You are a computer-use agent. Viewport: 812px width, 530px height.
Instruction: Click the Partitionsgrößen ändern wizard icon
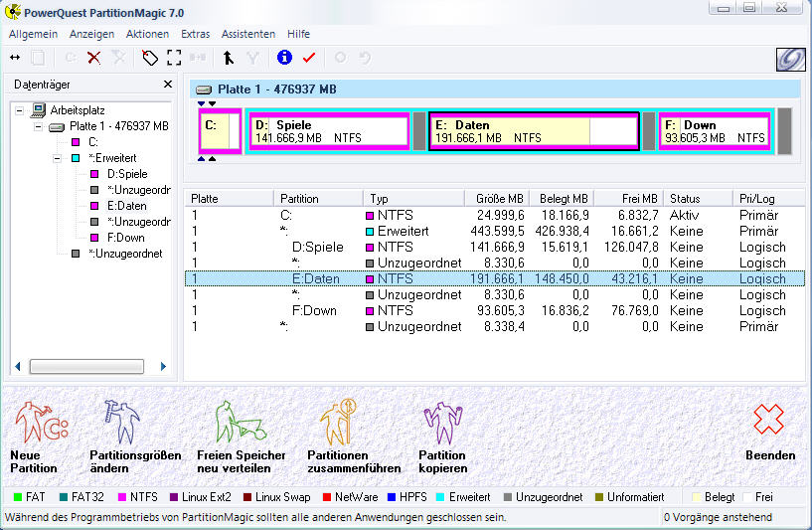[x=121, y=422]
